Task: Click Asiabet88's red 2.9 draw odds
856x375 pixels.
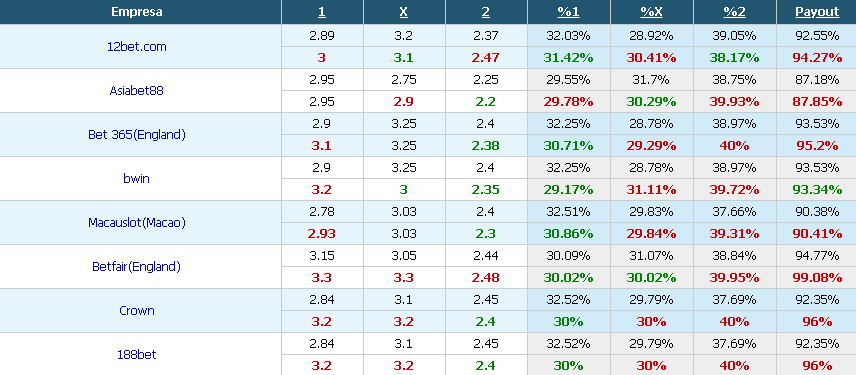Action: tap(404, 102)
